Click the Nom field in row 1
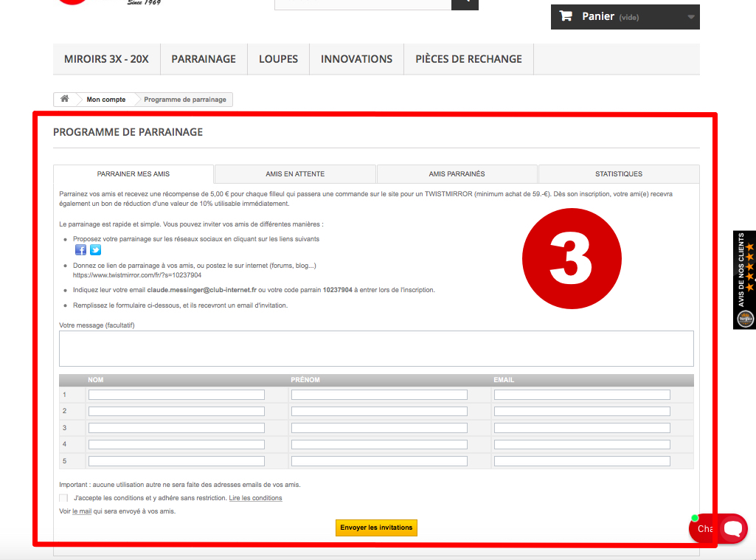756x560 pixels. click(x=176, y=395)
